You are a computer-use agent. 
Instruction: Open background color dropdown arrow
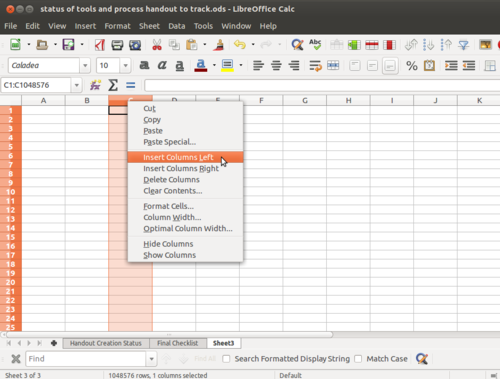(241, 65)
